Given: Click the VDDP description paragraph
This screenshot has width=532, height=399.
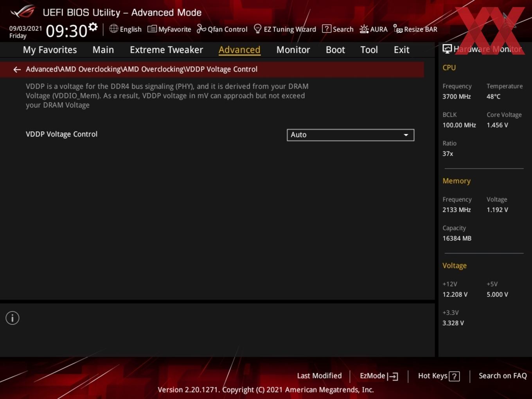Looking at the screenshot, I should pos(167,95).
